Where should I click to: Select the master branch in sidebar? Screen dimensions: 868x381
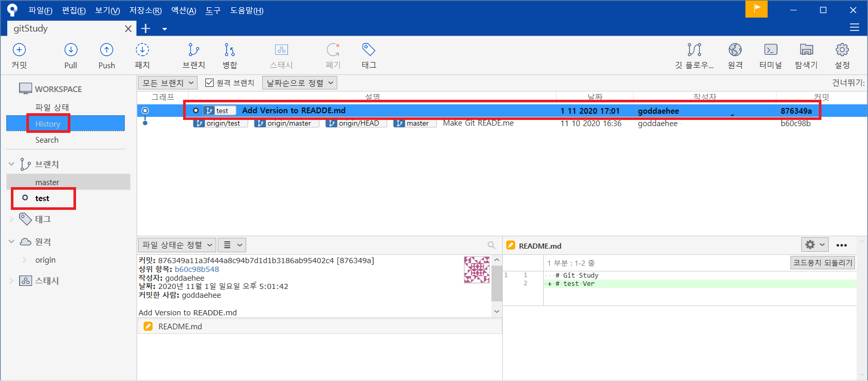coord(68,182)
